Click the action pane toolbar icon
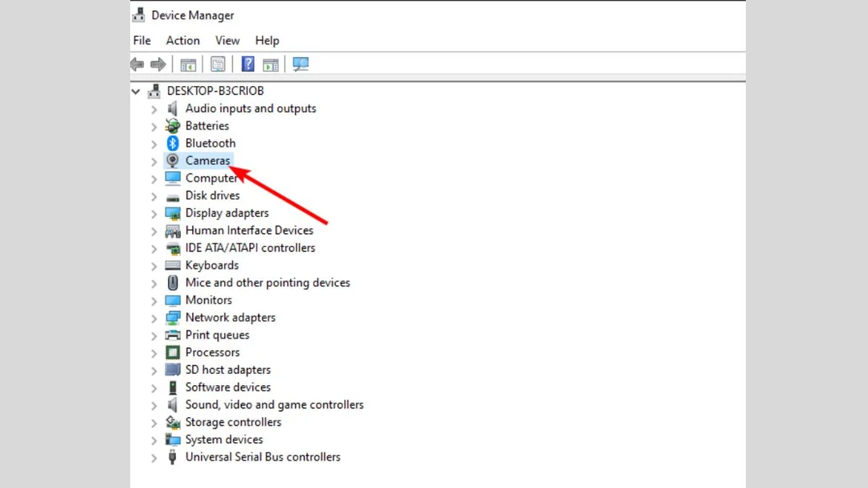 (271, 64)
